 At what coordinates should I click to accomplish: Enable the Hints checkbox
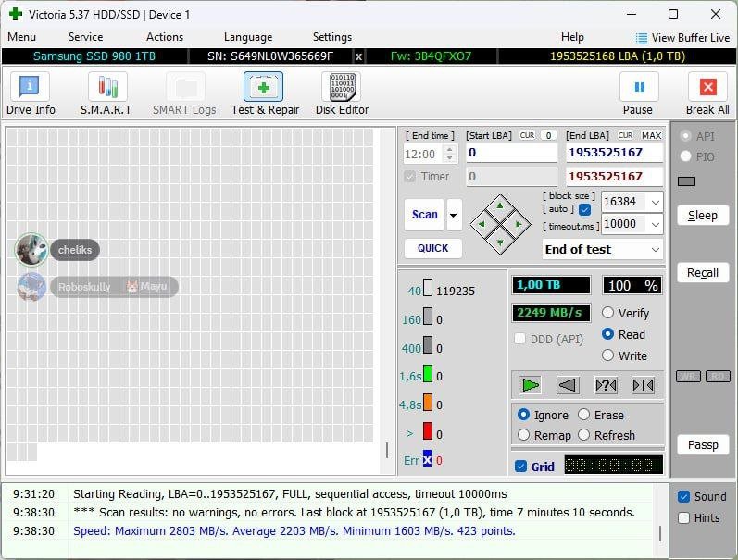[683, 518]
